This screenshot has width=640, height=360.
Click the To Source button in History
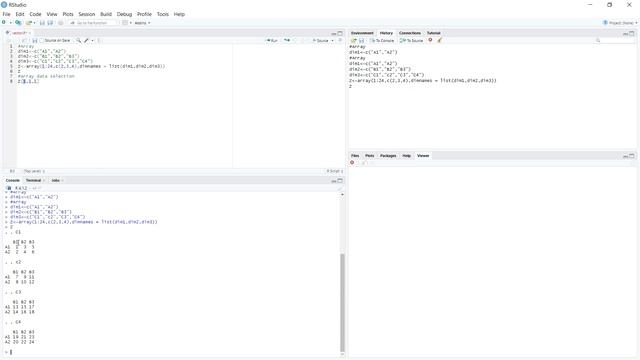pos(411,40)
